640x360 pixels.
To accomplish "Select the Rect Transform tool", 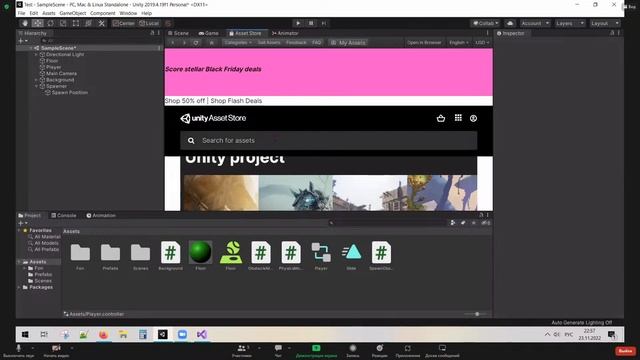I will coord(76,23).
